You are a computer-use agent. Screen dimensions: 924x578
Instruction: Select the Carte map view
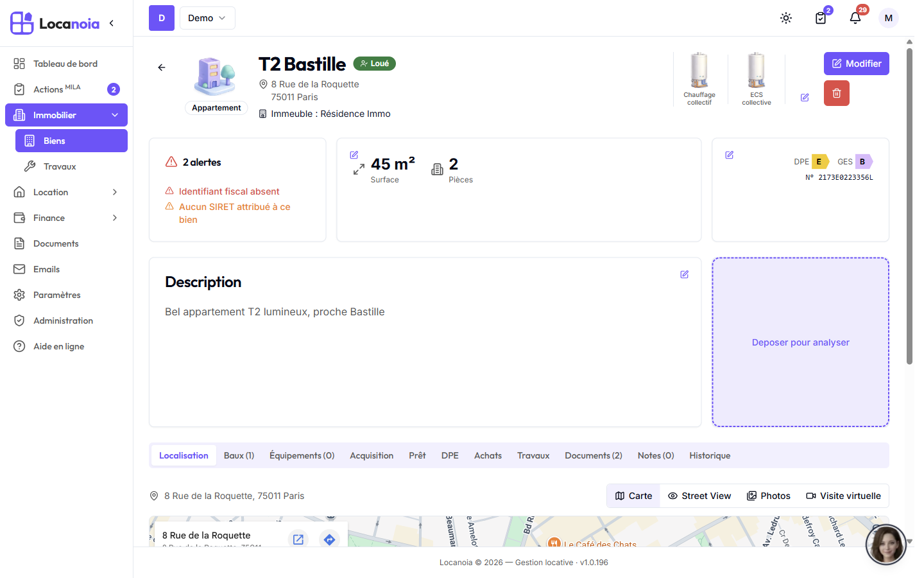click(x=633, y=496)
